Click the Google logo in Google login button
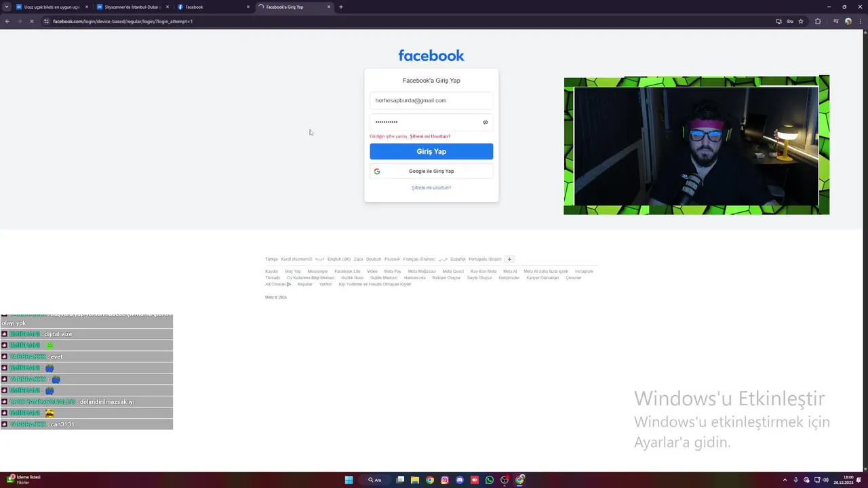Image resolution: width=868 pixels, height=488 pixels. click(x=377, y=171)
